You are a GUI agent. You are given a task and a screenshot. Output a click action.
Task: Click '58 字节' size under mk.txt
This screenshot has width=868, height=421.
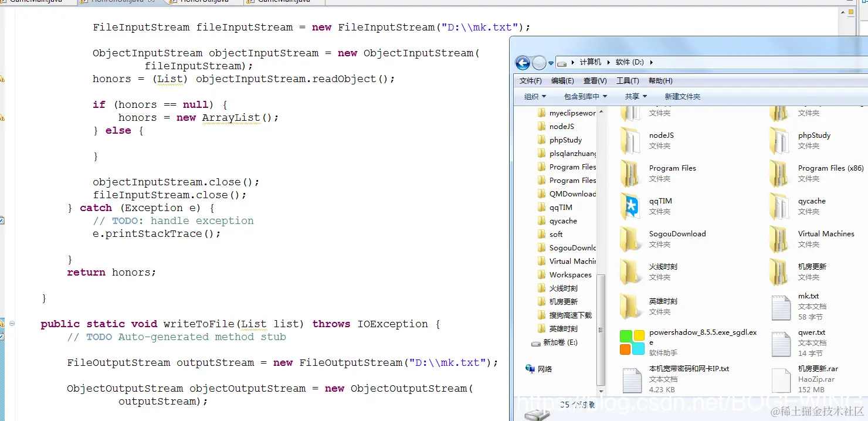tap(810, 317)
